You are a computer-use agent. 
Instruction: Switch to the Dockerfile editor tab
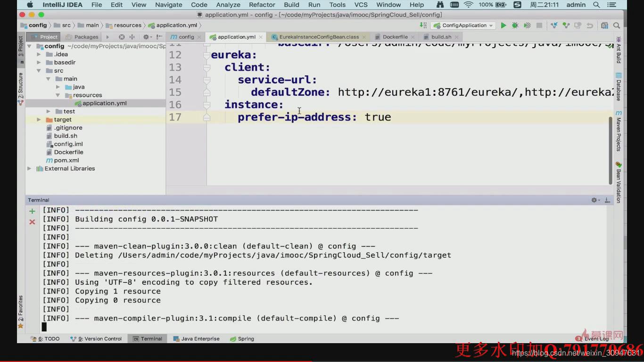click(395, 37)
